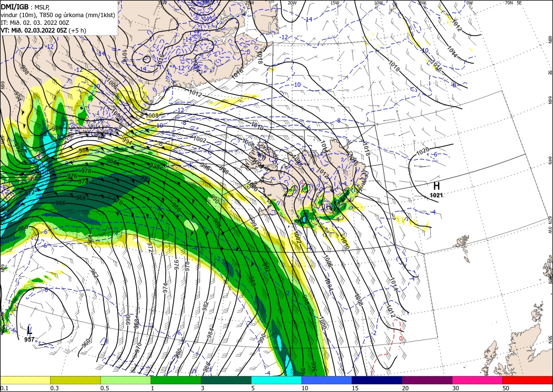Choose the purple 20 mm legend band

(427, 380)
